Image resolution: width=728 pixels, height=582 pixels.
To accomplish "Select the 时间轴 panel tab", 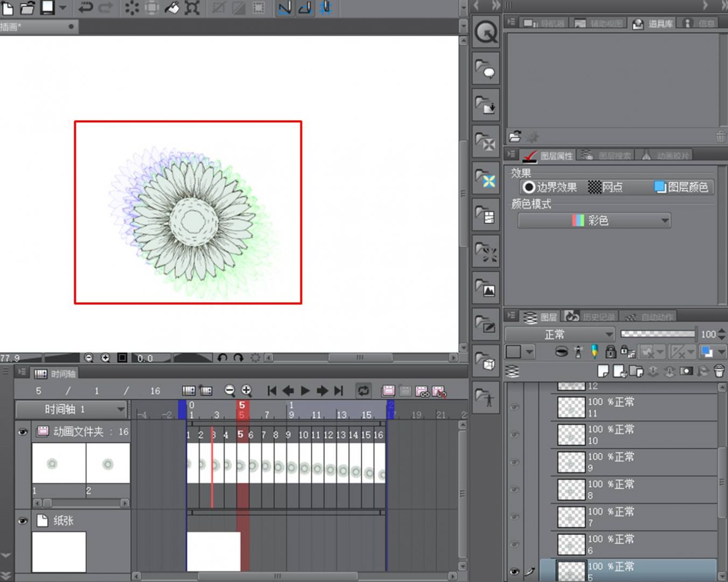I will tap(55, 373).
